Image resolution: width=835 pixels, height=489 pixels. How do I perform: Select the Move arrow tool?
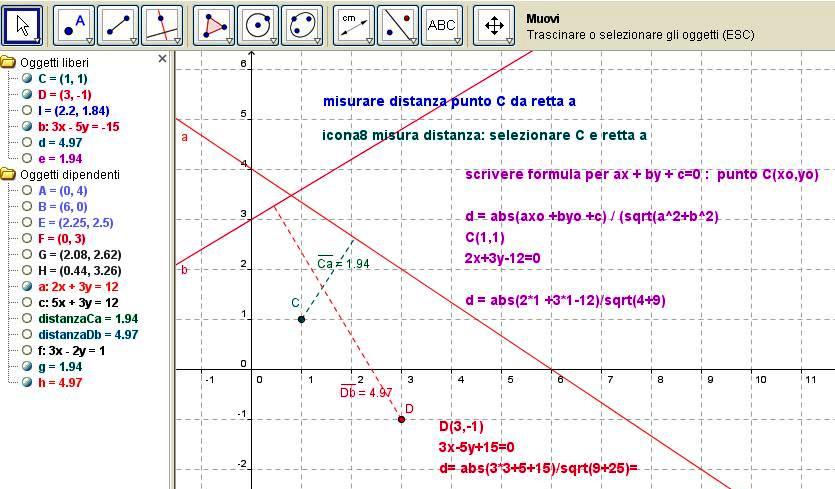click(22, 25)
